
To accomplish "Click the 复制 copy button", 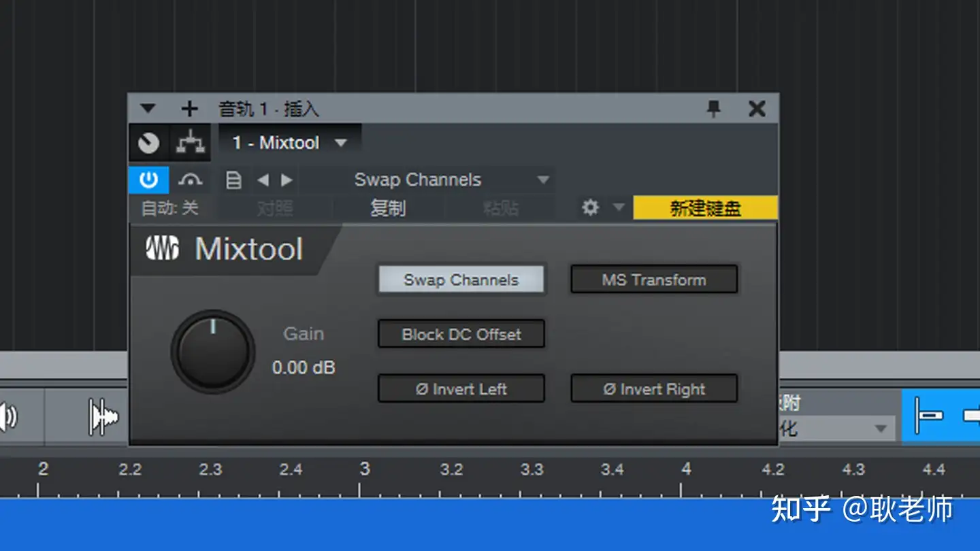I will point(388,208).
